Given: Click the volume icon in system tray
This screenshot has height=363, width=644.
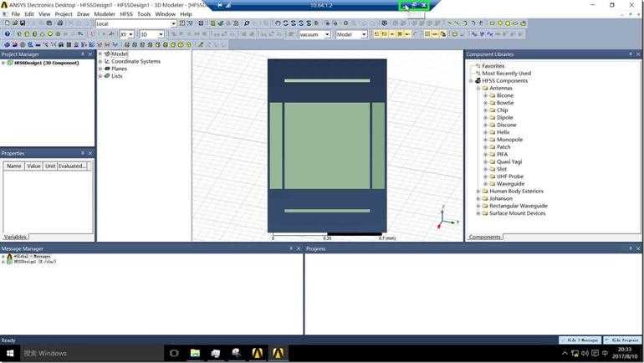Looking at the screenshot, I should (x=585, y=353).
